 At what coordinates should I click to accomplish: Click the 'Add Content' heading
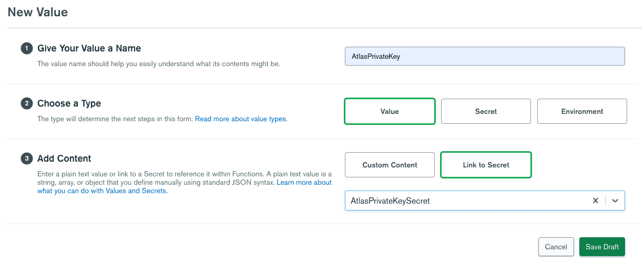(x=64, y=159)
